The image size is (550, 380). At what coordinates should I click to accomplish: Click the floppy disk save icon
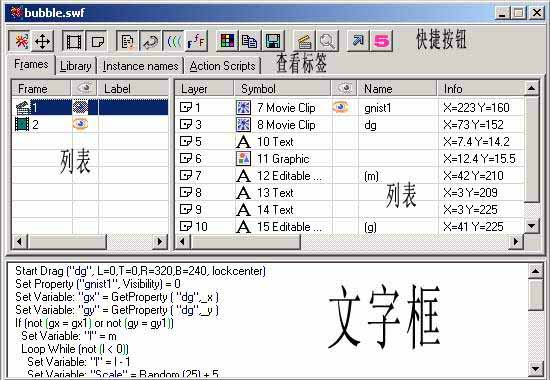click(x=273, y=41)
